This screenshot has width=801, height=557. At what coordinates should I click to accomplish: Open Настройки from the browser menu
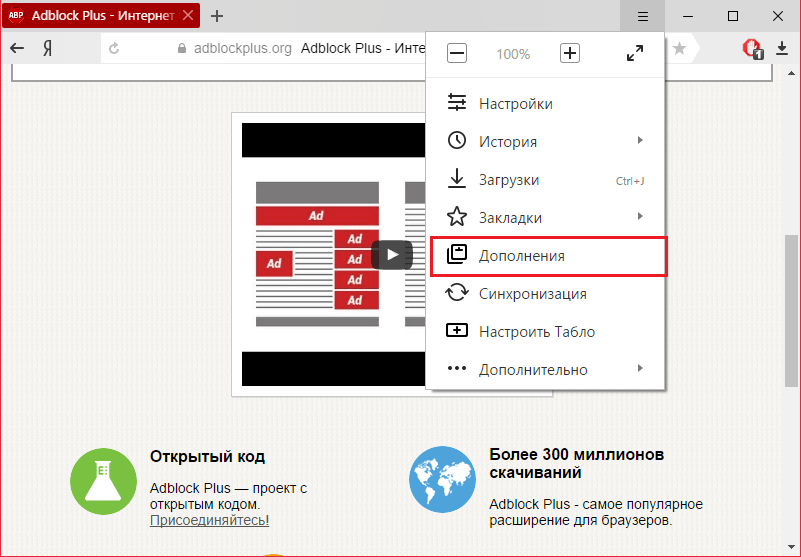tap(515, 104)
